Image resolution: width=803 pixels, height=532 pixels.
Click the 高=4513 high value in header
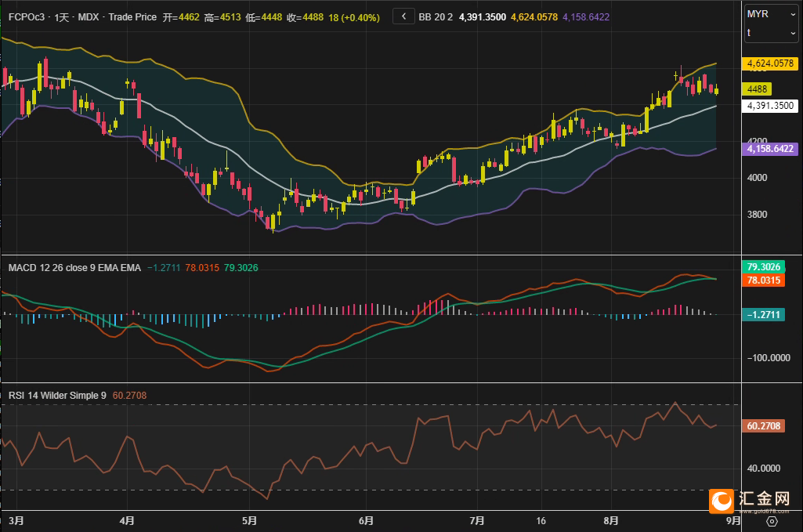click(x=222, y=17)
